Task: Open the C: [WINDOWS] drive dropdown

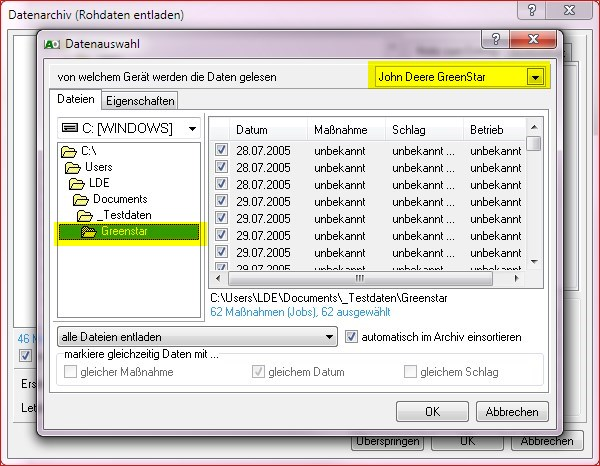Action: pos(192,129)
